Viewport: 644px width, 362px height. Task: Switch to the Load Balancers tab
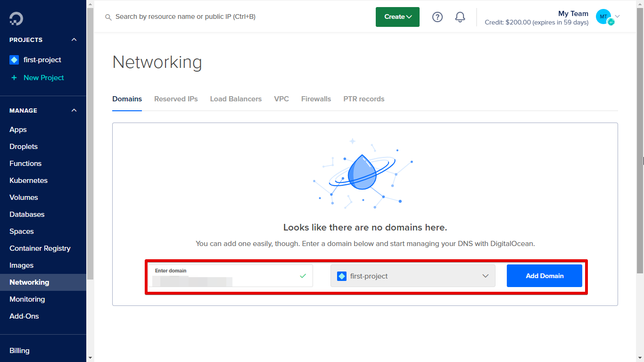(x=236, y=99)
